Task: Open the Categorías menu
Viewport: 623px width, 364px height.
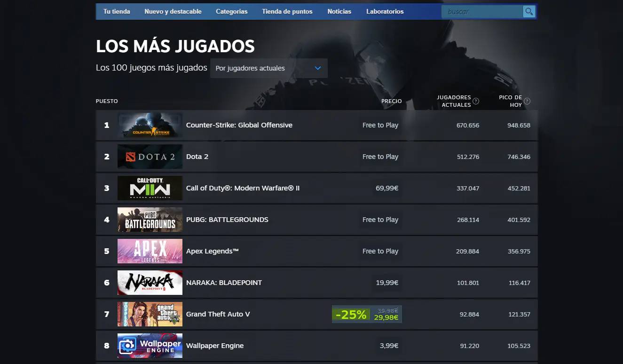Action: pos(231,11)
